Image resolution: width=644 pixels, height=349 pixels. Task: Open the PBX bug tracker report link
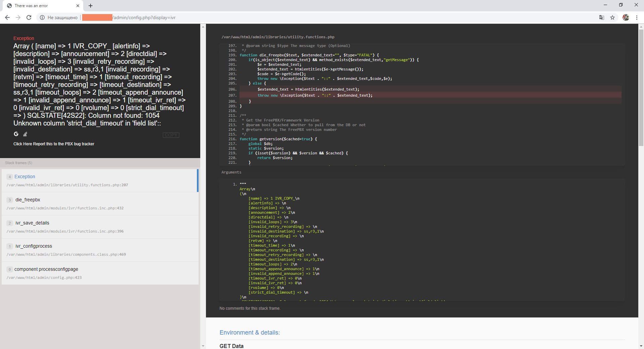coord(54,144)
